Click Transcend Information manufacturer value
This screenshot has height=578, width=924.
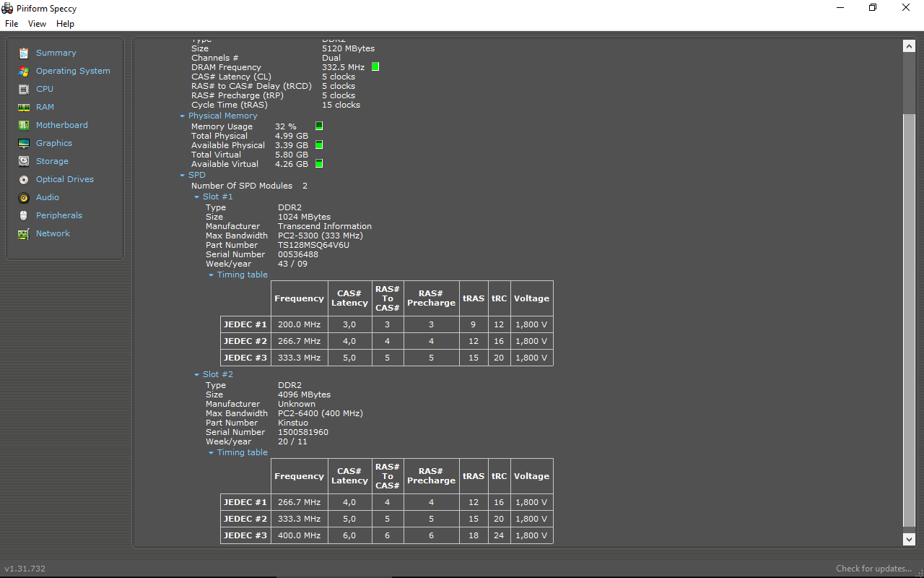[325, 226]
